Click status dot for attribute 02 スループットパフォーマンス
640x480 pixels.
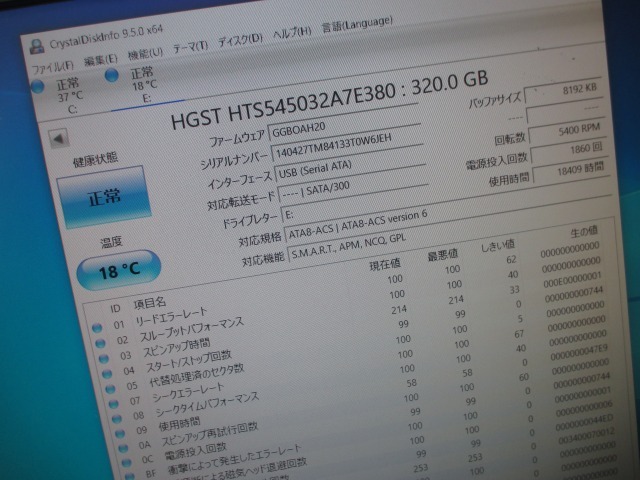(100, 344)
